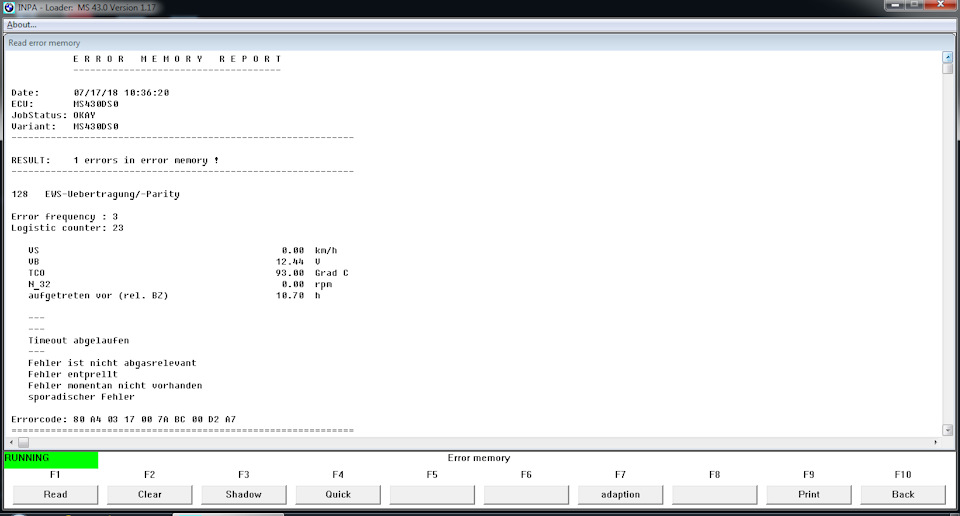
Task: Click the BMW INPA title bar icon
Action: [9, 8]
